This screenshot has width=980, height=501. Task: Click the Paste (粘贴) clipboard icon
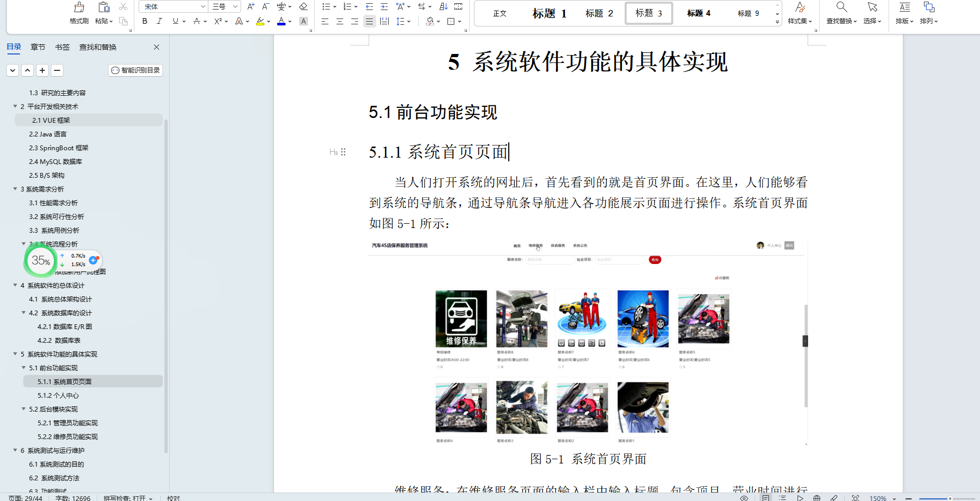[x=104, y=7]
